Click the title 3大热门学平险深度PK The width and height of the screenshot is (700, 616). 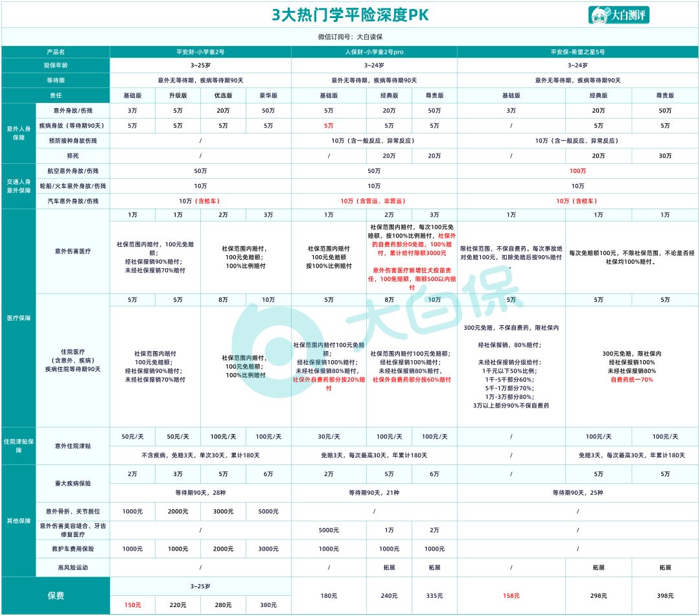350,15
